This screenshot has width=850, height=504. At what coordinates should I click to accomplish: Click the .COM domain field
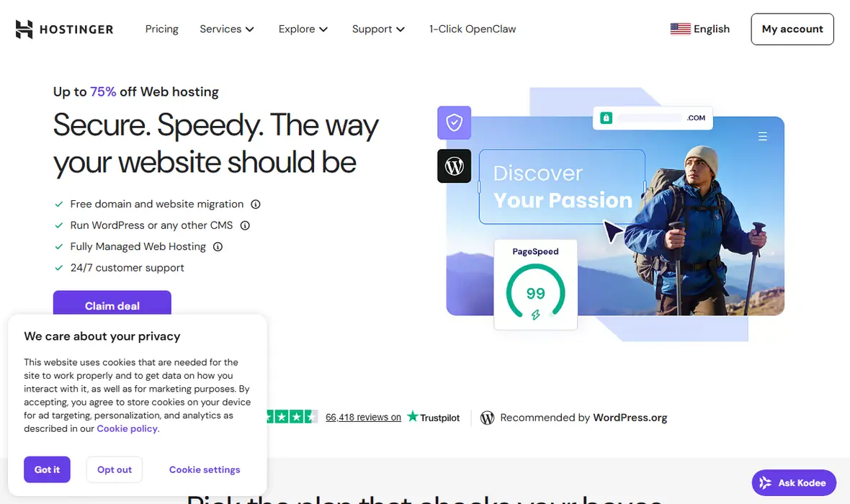[x=653, y=117]
